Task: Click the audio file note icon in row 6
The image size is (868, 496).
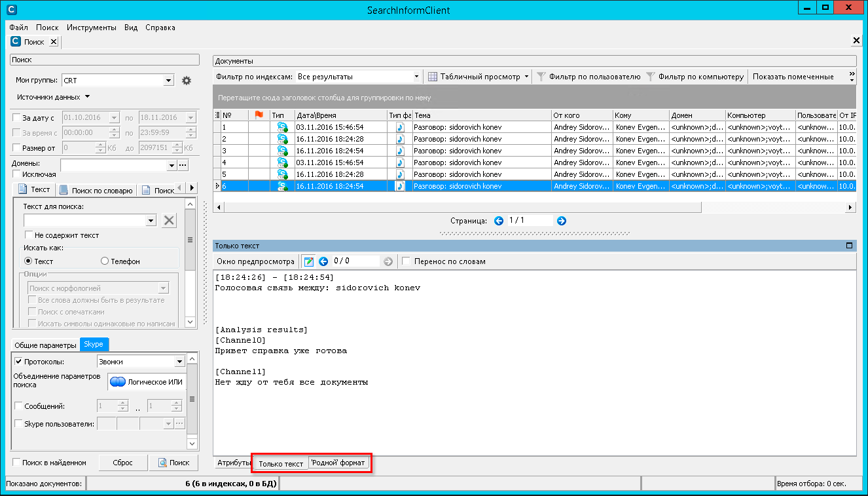Action: point(400,186)
